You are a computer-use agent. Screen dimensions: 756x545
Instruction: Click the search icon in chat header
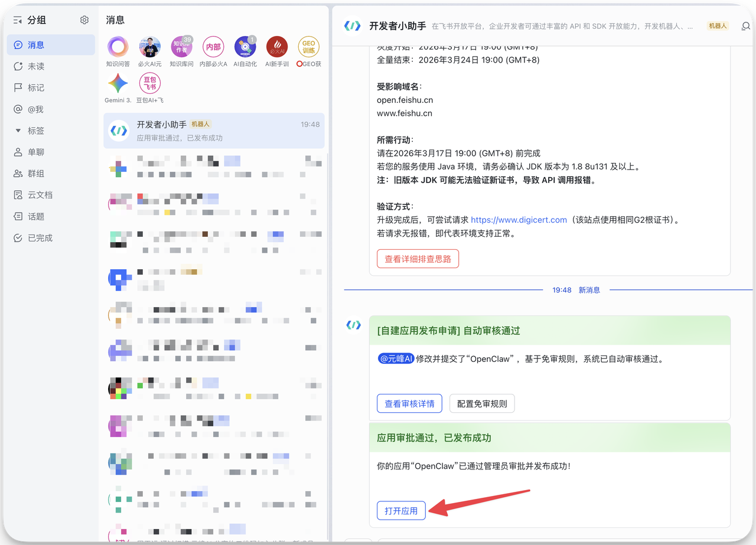pyautogui.click(x=746, y=26)
